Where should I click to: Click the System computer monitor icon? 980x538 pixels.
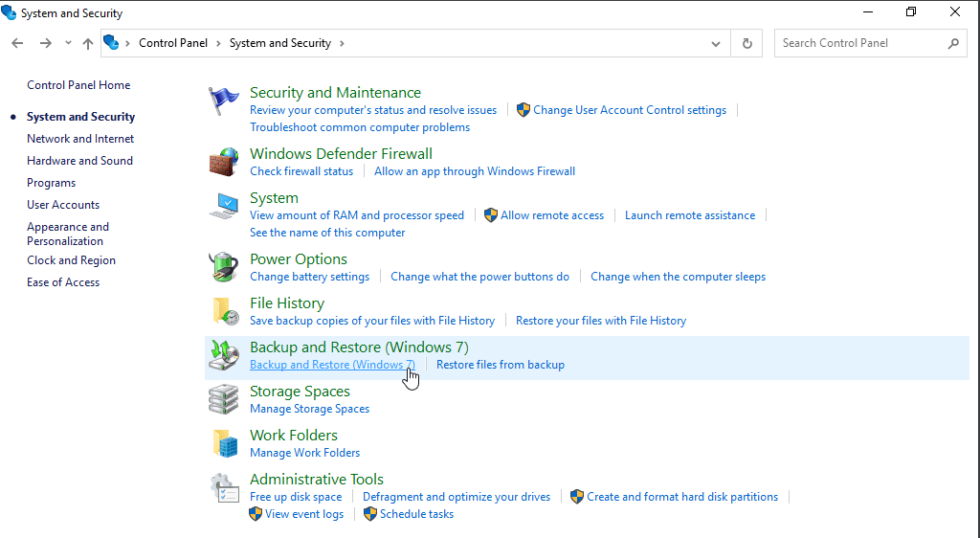(223, 206)
